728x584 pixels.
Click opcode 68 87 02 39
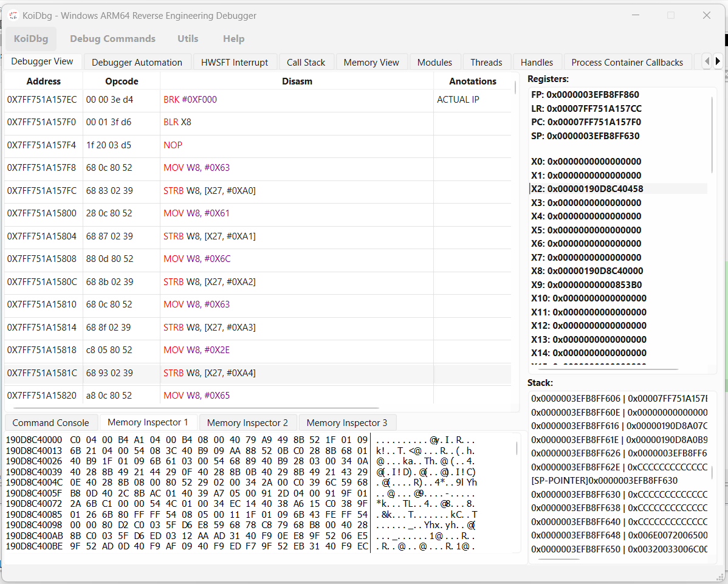coord(109,236)
